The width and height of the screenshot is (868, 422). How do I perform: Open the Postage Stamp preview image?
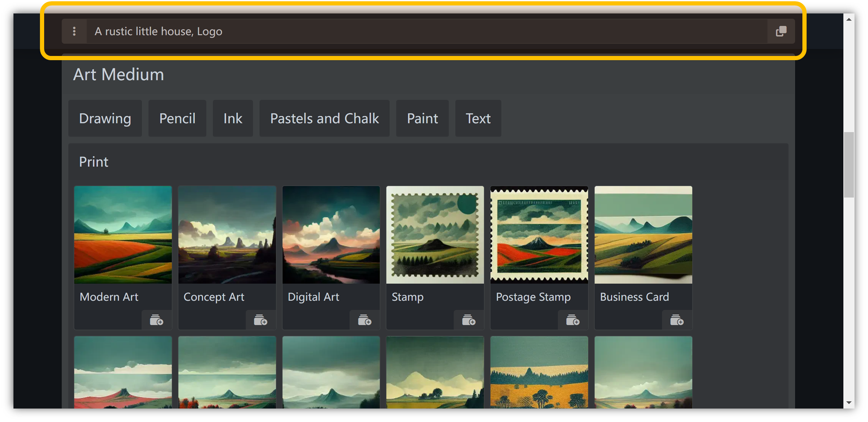539,235
